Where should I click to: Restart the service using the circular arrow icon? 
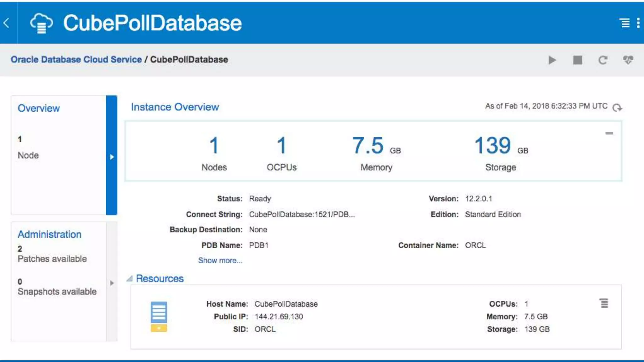coord(602,60)
